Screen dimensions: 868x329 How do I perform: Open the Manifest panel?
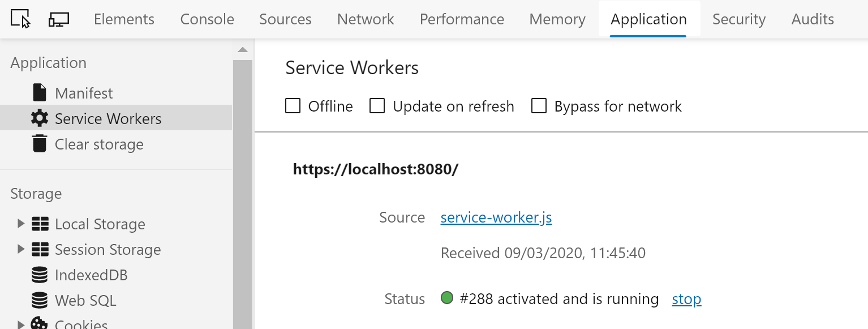pos(84,92)
